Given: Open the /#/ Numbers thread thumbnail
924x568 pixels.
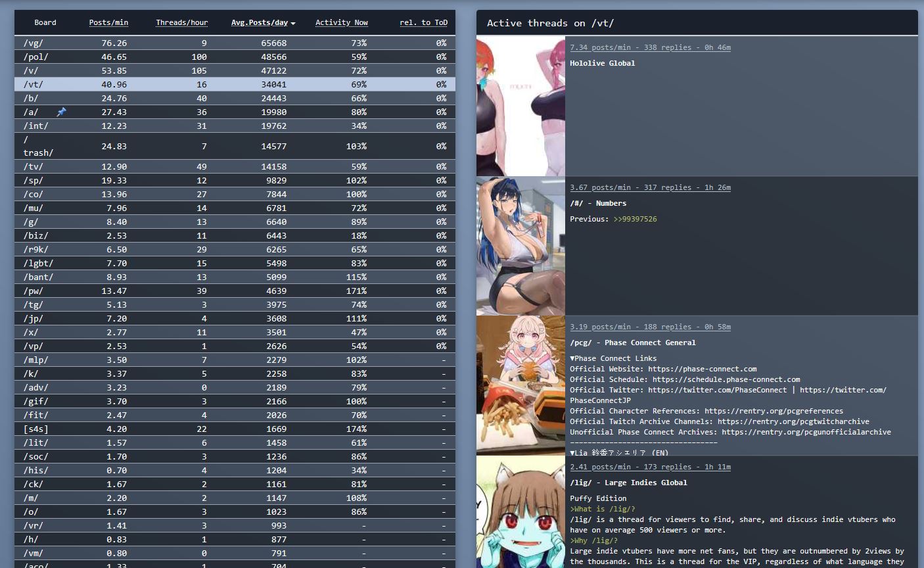Looking at the screenshot, I should pyautogui.click(x=520, y=246).
